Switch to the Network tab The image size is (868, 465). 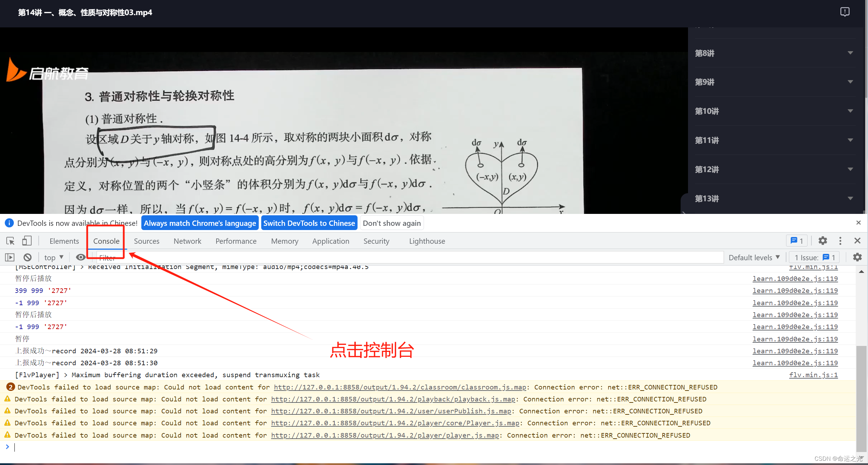[187, 241]
